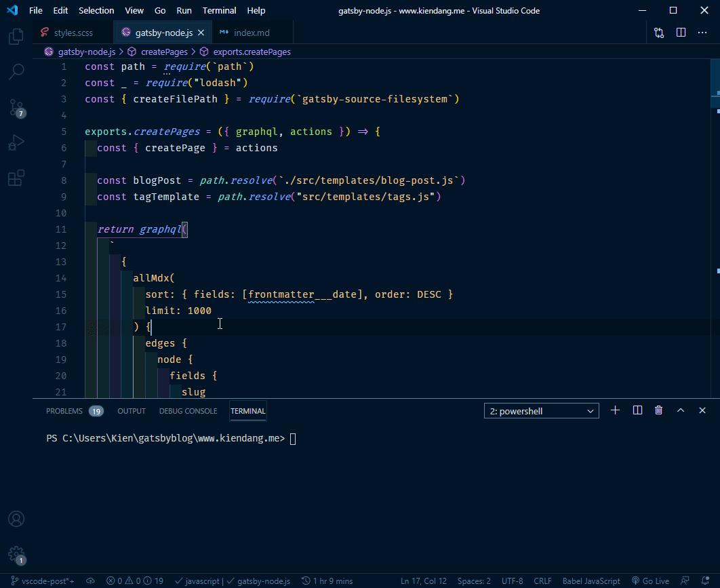Image resolution: width=720 pixels, height=588 pixels.
Task: Open errors and warnings count in status bar
Action: [135, 581]
